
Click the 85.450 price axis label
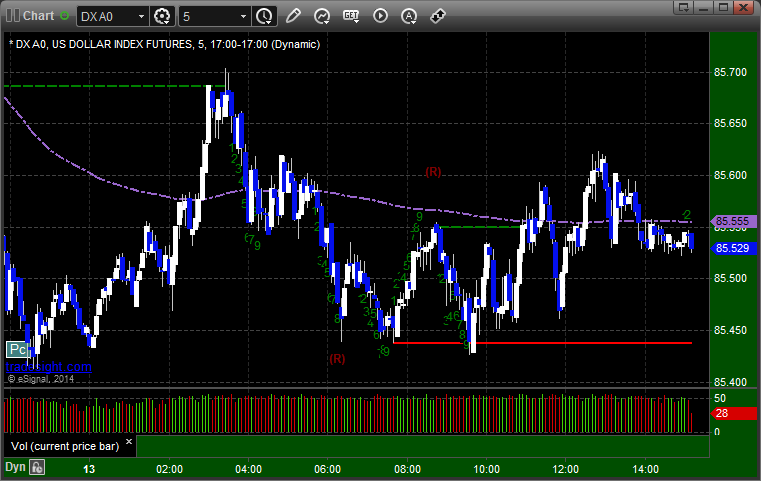point(730,331)
